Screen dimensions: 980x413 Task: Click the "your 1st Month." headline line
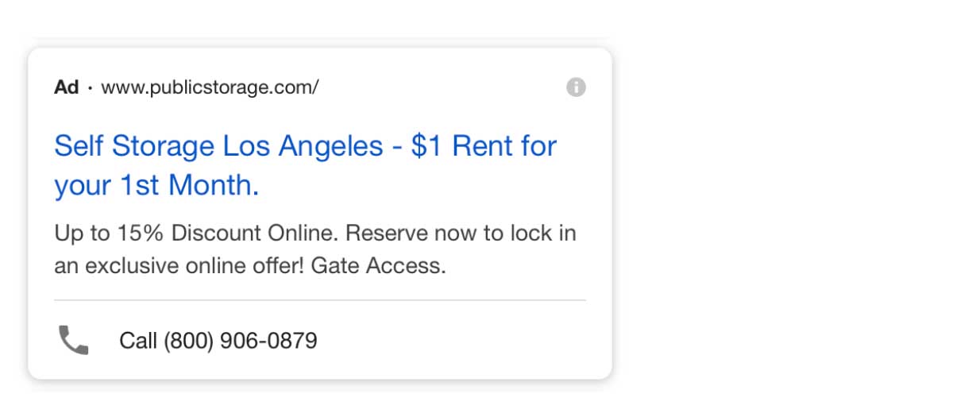pyautogui.click(x=157, y=186)
